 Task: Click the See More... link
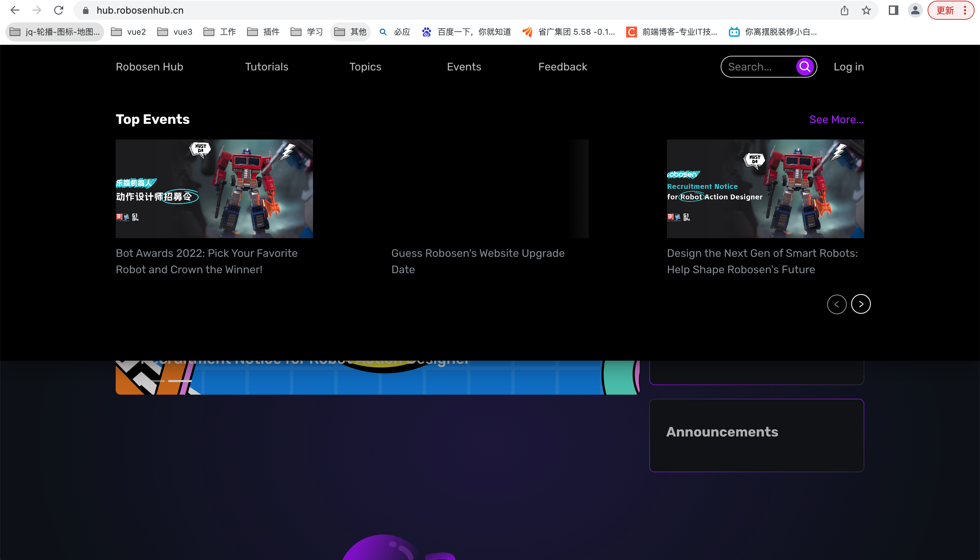(836, 120)
